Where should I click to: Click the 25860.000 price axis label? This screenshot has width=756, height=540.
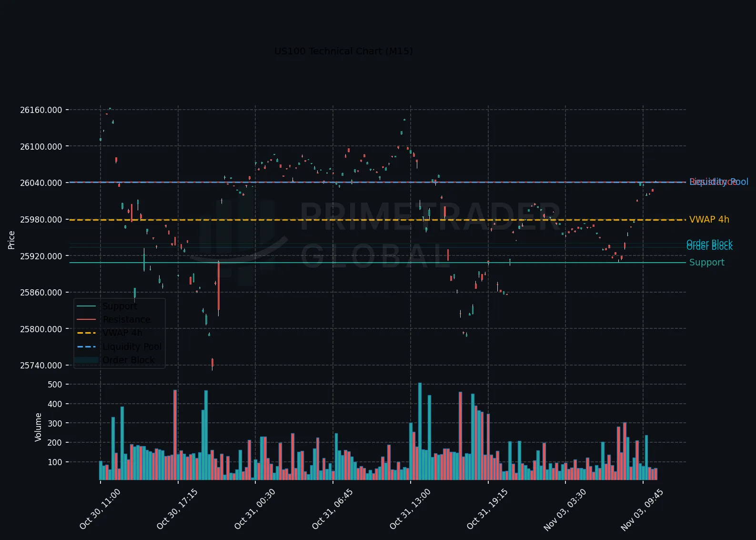click(41, 293)
